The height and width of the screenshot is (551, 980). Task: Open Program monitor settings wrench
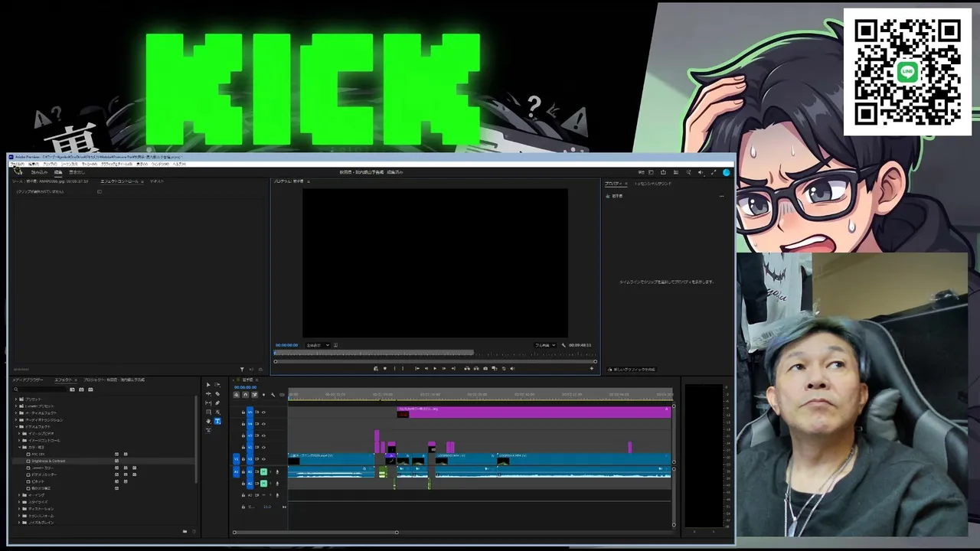click(563, 345)
